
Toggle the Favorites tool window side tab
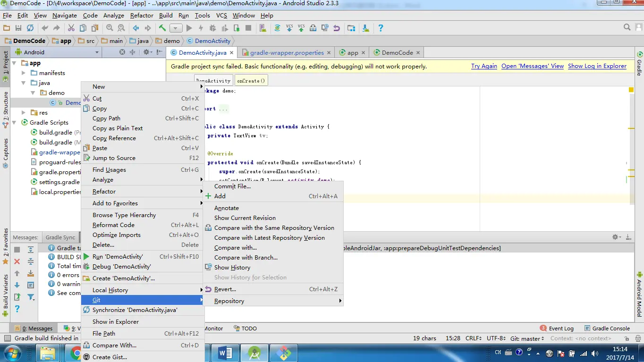(x=5, y=245)
